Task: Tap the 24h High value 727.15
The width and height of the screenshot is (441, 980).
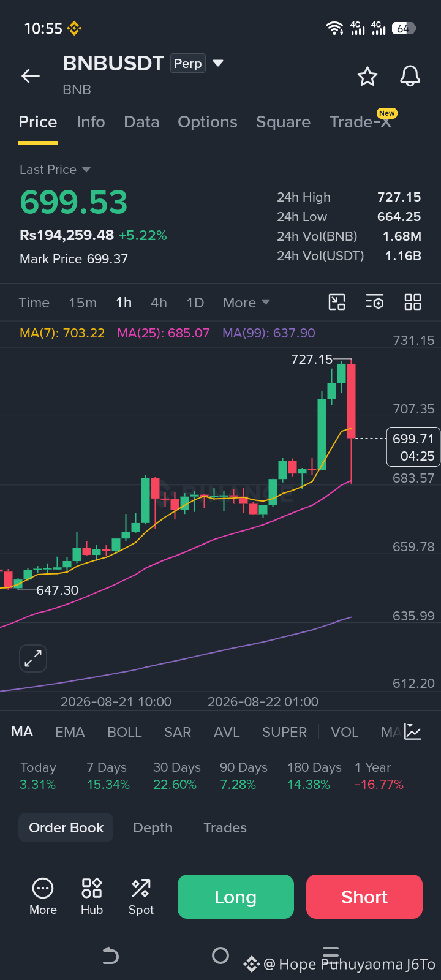Action: (399, 197)
